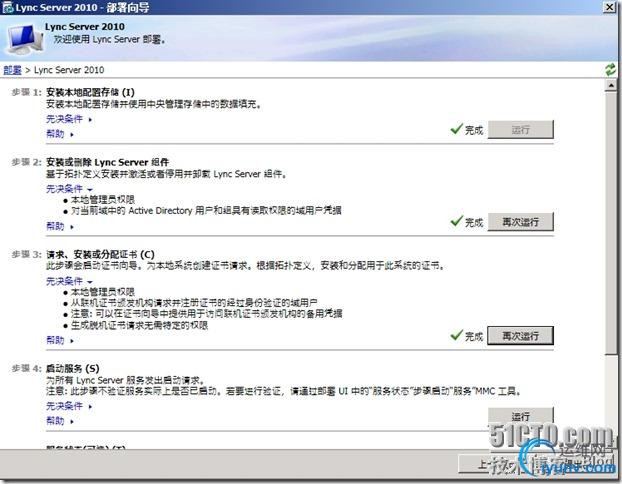Expand 帮助 under step 1
The width and height of the screenshot is (622, 484).
(60, 134)
